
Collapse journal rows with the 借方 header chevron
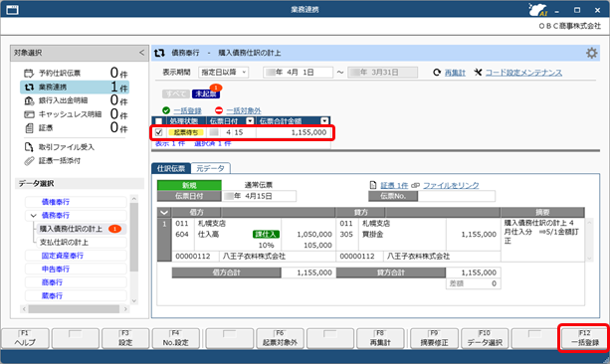(164, 213)
